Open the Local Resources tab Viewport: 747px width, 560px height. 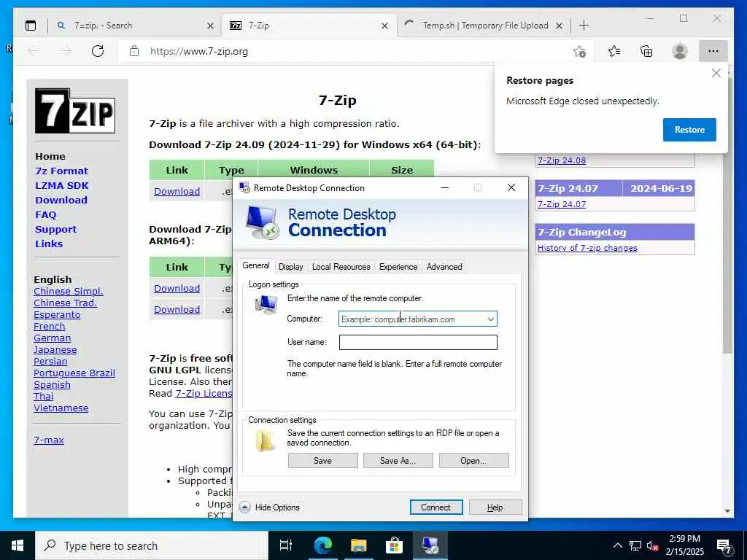341,267
